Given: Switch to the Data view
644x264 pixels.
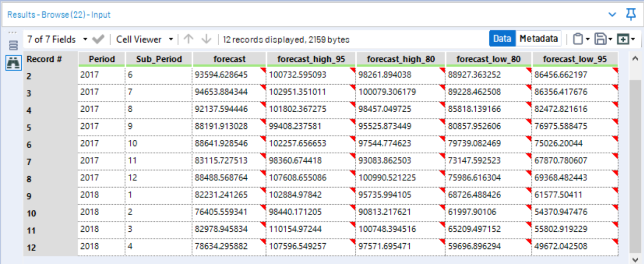Looking at the screenshot, I should [x=502, y=38].
